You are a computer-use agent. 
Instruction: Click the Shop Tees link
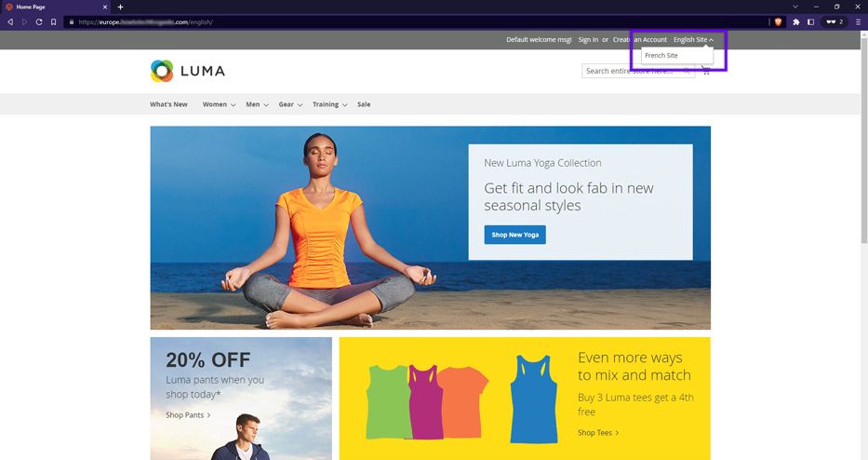(x=598, y=433)
